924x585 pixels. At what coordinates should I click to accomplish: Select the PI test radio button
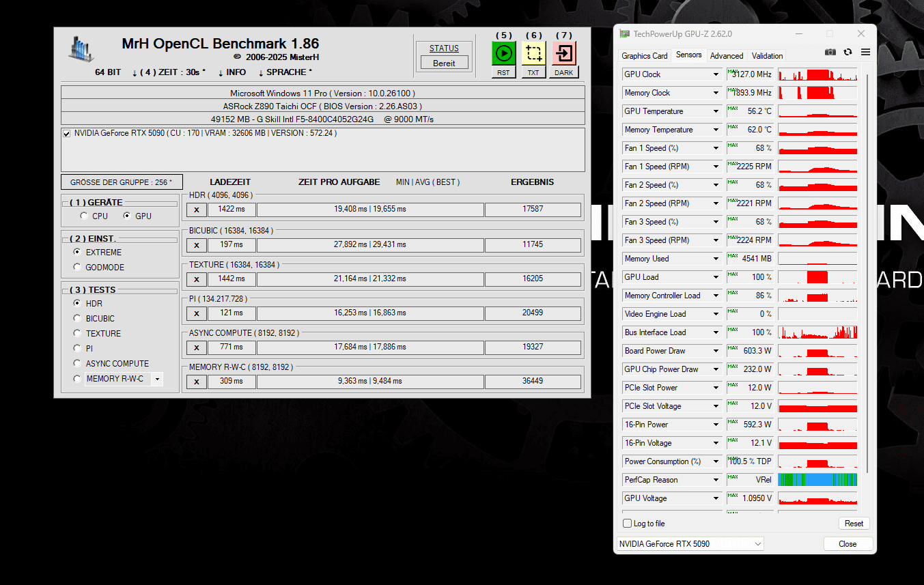[x=77, y=349]
